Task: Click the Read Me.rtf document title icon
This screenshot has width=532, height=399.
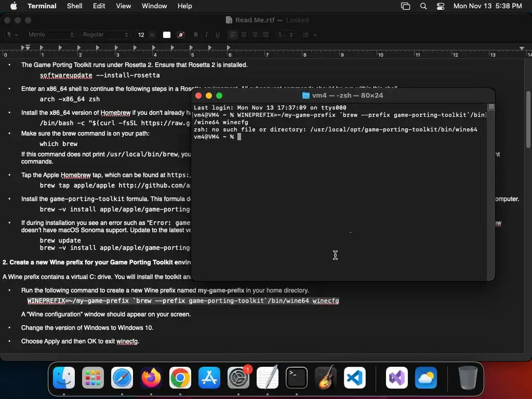Action: point(229,20)
